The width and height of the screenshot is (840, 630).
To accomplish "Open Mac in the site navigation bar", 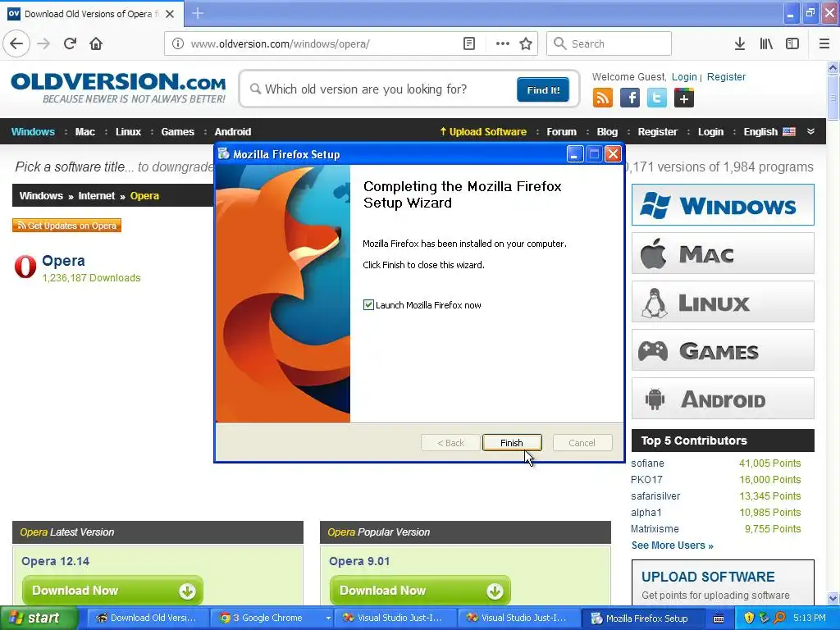I will (84, 132).
